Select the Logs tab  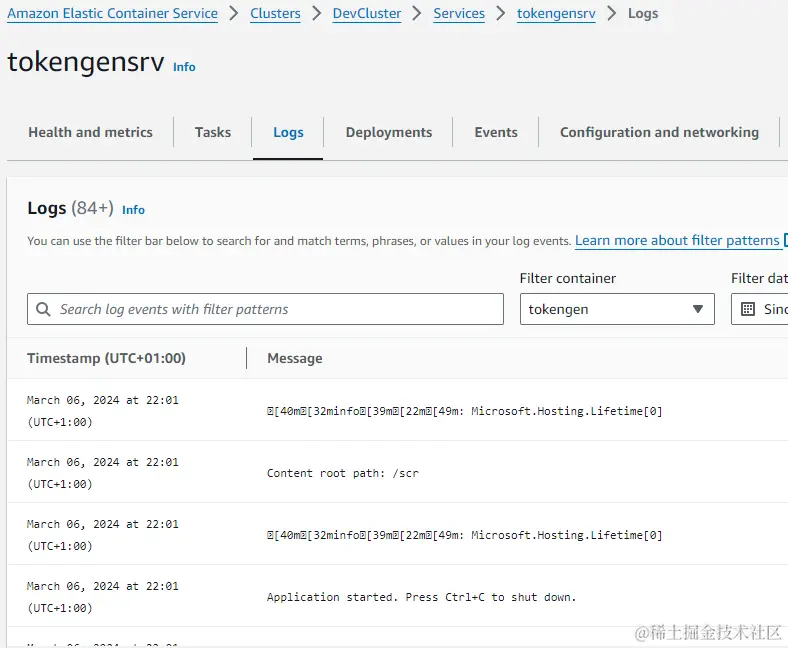(288, 132)
